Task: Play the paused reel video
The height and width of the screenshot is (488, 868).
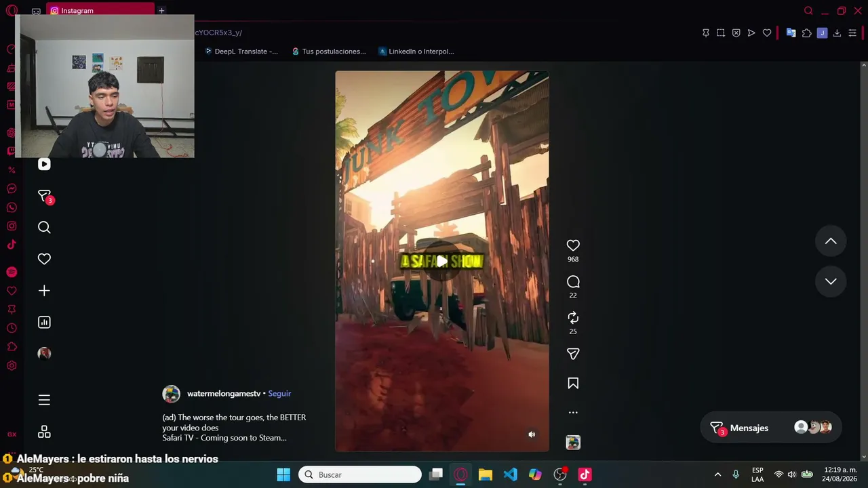Action: [442, 261]
